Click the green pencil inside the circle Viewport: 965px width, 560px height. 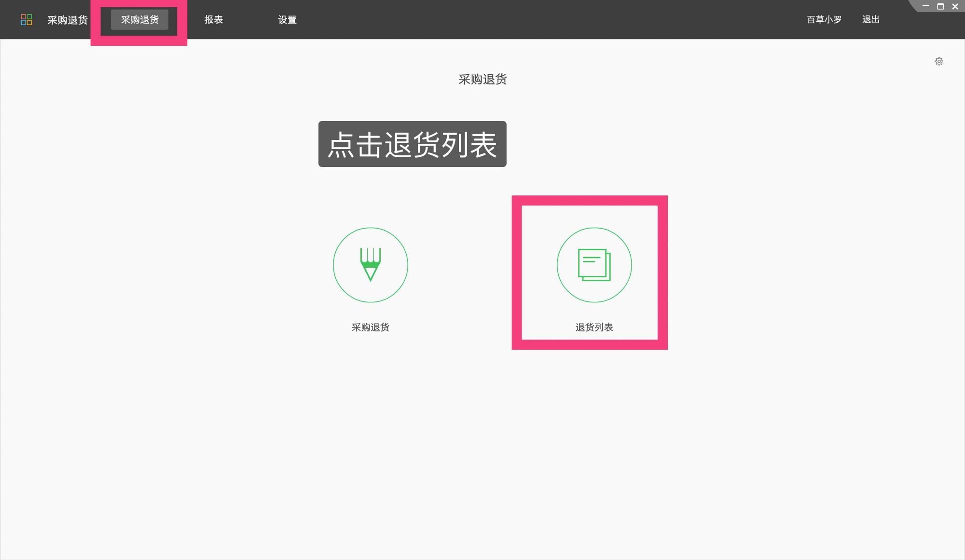[x=370, y=265]
